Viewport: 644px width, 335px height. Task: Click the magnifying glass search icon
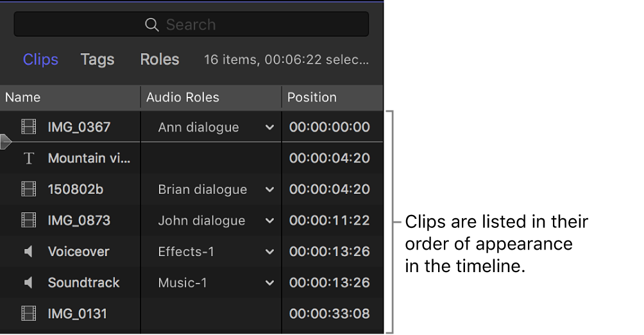pos(151,25)
